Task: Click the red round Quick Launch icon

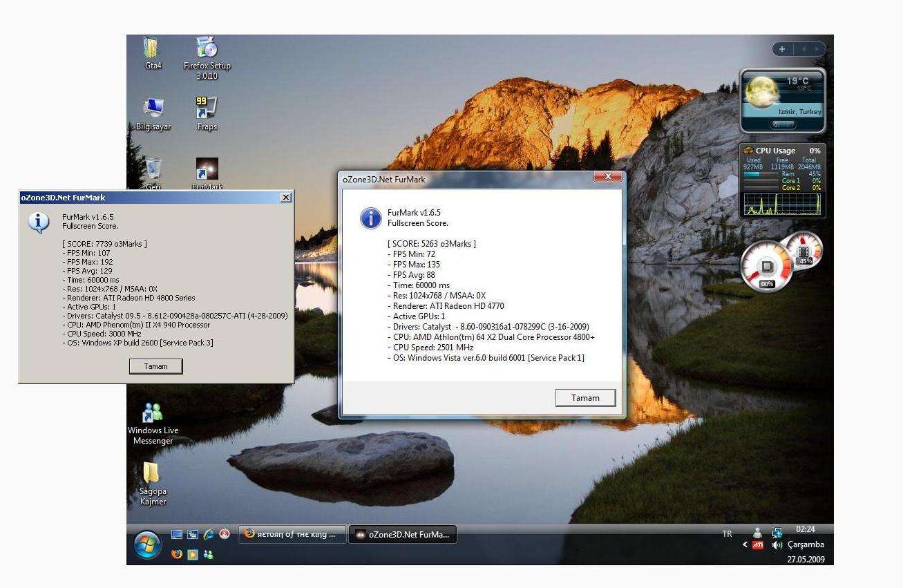Action: [225, 534]
